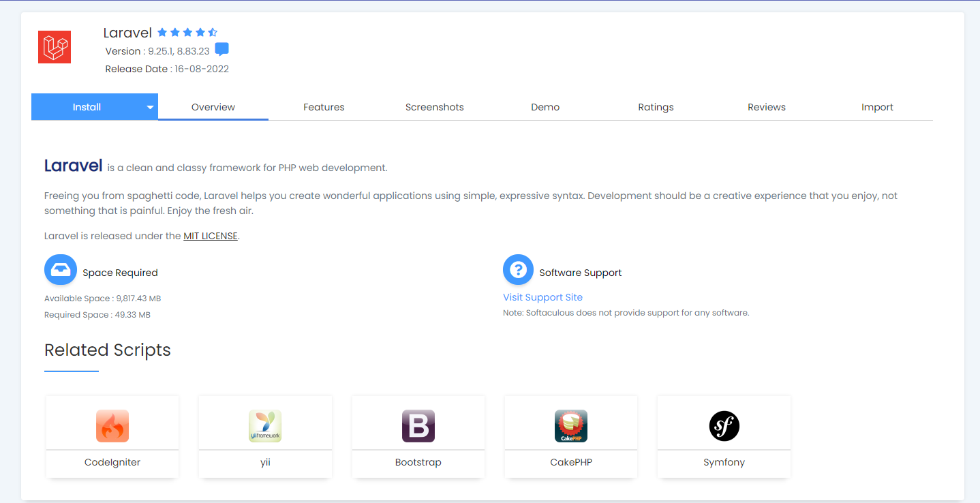The width and height of the screenshot is (980, 503).
Task: Click the Software Support label
Action: pyautogui.click(x=581, y=273)
